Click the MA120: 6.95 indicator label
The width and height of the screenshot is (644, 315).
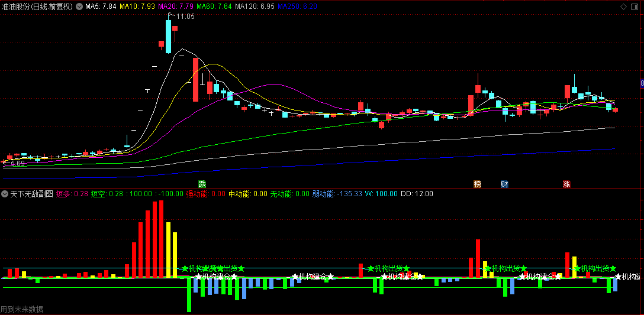click(x=255, y=7)
